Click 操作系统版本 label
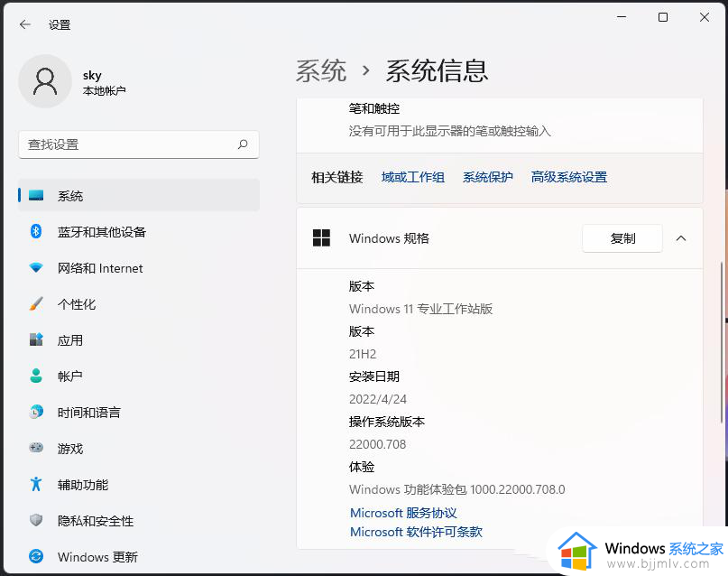The image size is (728, 576). pos(387,422)
